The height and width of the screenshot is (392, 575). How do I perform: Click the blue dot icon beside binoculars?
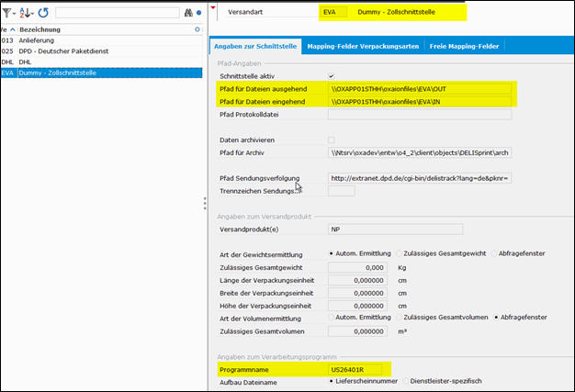coord(199,13)
